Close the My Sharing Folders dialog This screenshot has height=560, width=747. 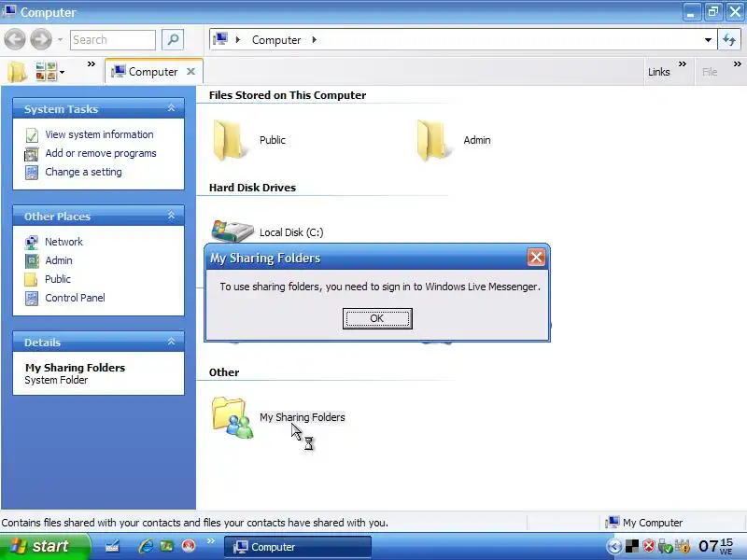coord(536,258)
